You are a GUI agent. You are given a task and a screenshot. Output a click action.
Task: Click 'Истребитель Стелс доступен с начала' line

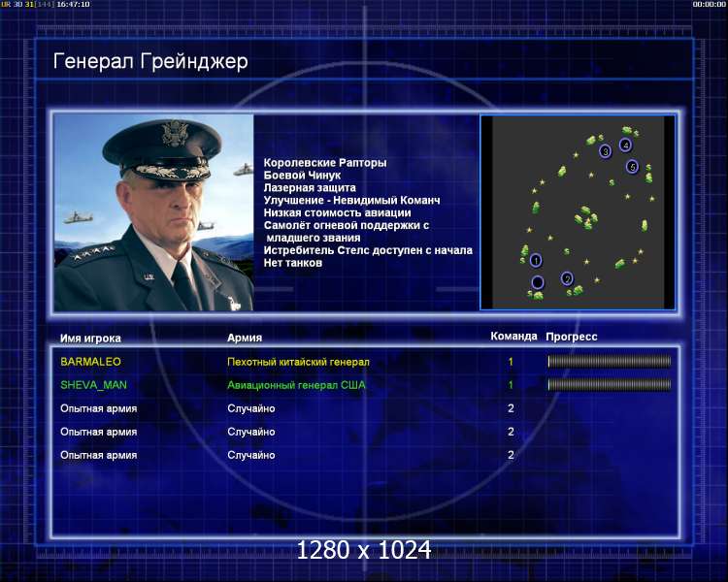click(368, 250)
